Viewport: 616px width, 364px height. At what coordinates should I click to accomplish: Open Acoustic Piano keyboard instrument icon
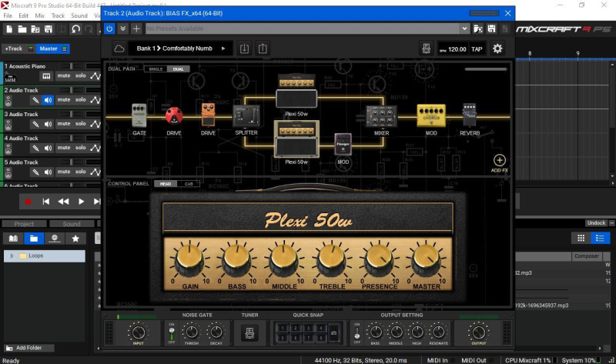pos(46,76)
